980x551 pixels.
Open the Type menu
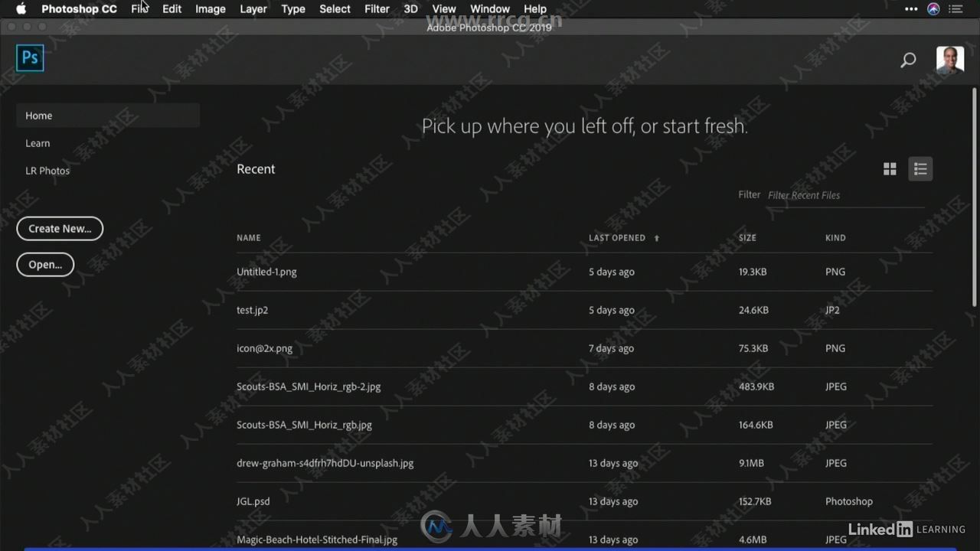pos(293,9)
